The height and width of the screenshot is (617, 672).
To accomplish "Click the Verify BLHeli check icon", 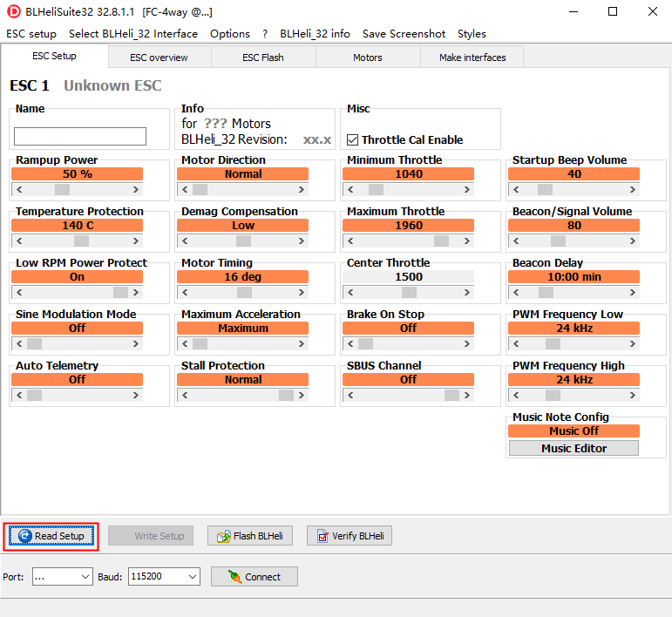I will click(322, 536).
